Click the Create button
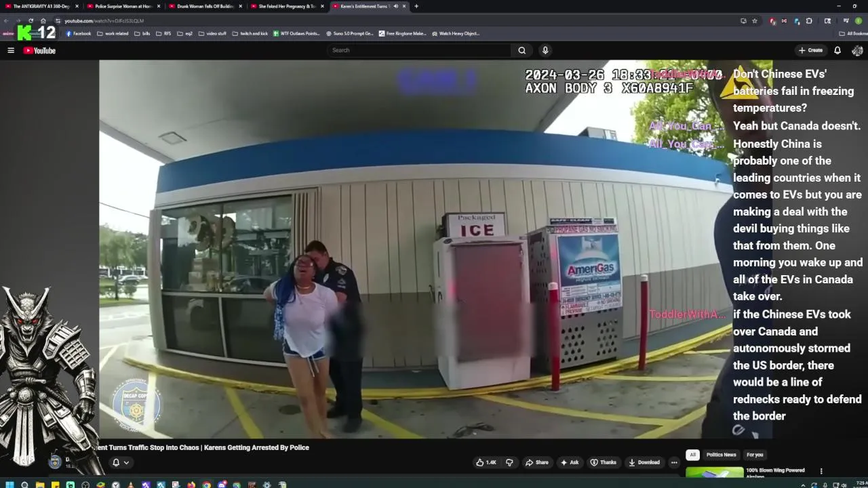 (x=810, y=50)
